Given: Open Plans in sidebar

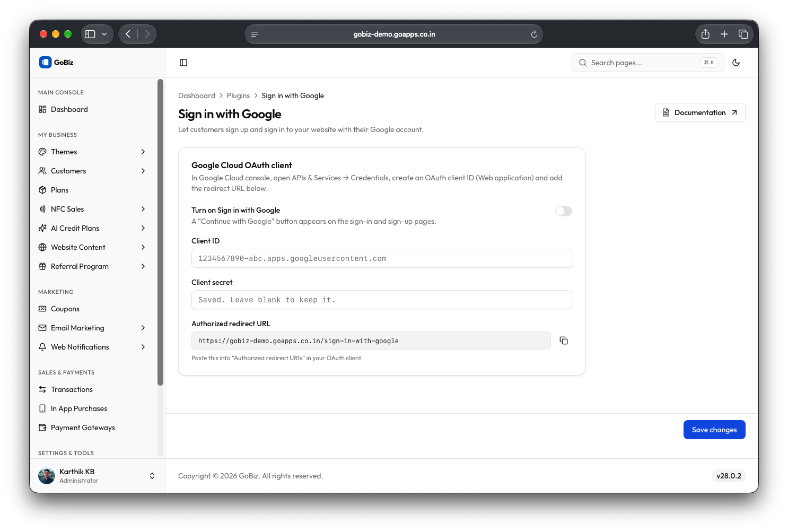Looking at the screenshot, I should 92,190.
